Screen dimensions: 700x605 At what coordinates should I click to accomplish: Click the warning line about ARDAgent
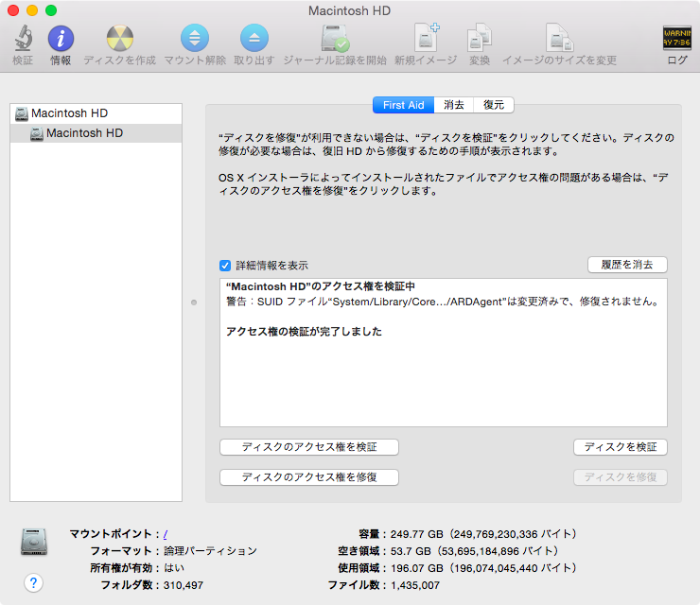[x=444, y=302]
